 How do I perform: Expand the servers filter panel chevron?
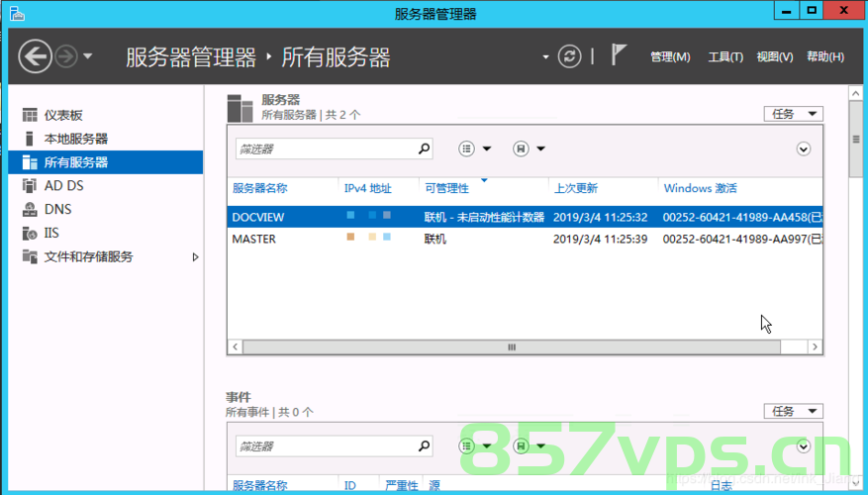pos(804,148)
